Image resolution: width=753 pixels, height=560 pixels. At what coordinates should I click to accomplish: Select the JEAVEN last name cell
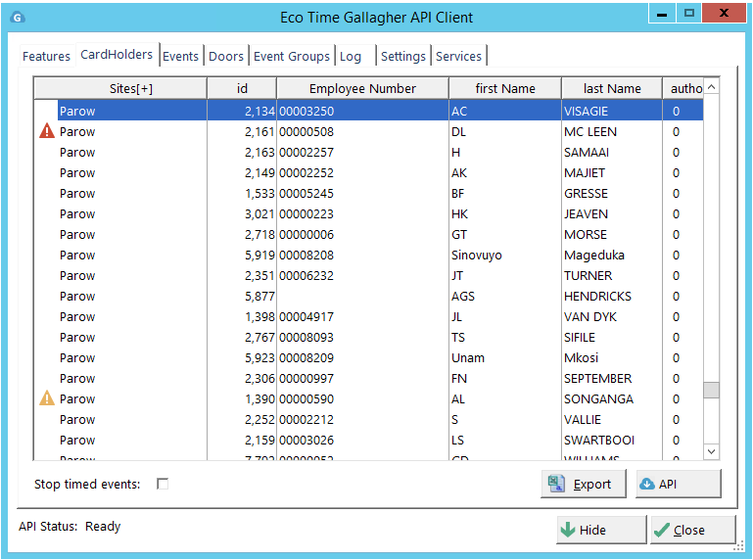[x=611, y=214]
